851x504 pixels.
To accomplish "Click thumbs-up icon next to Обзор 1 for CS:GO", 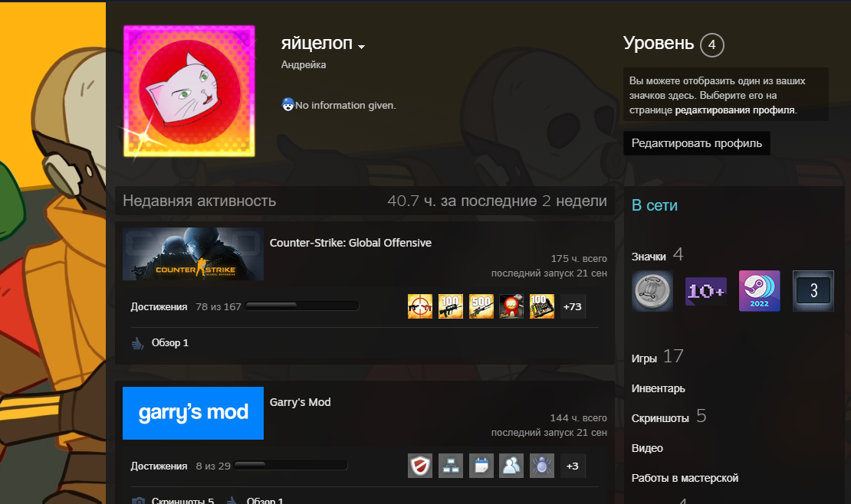I will [138, 343].
